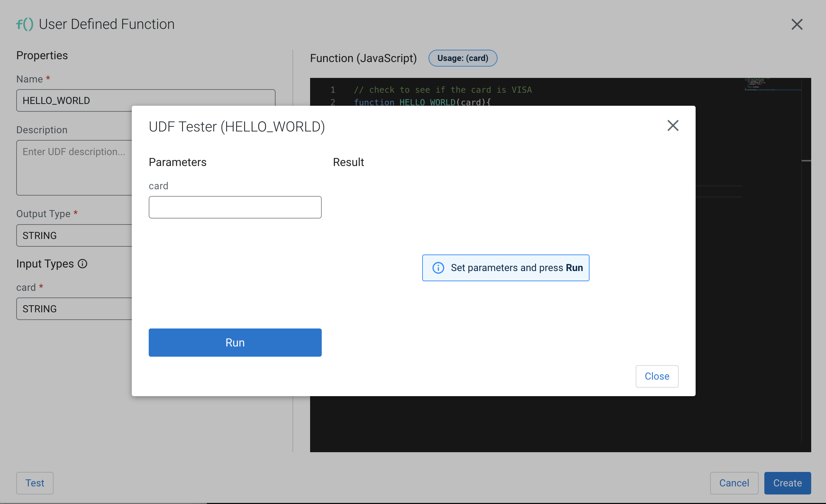Click the Create button
The image size is (826, 504).
pyautogui.click(x=788, y=483)
